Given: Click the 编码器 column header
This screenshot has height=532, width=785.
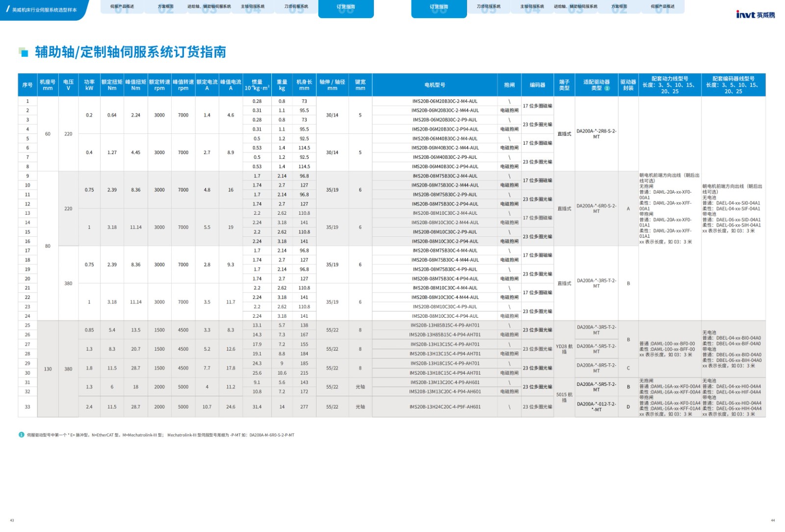Looking at the screenshot, I should 537,85.
